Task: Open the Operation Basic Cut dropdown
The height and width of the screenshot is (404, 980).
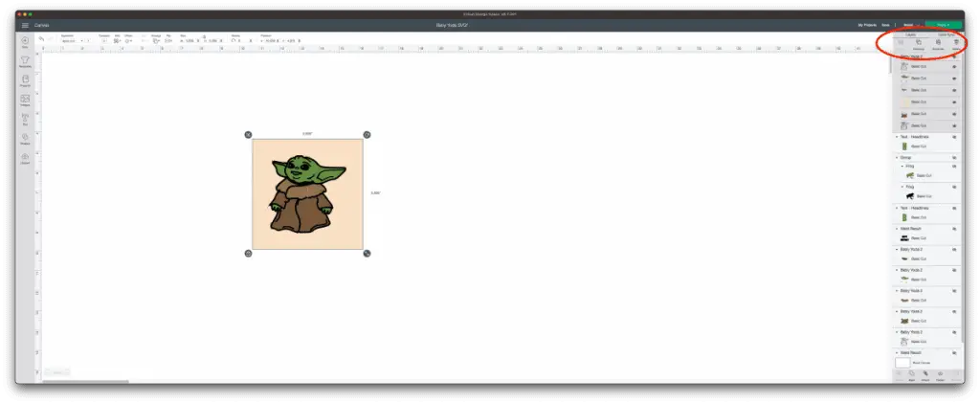Action: (72, 40)
